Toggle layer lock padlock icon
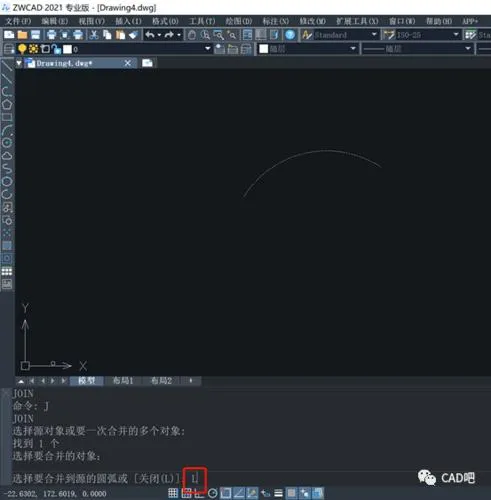Screen dimensions: 491x500 coord(57,49)
